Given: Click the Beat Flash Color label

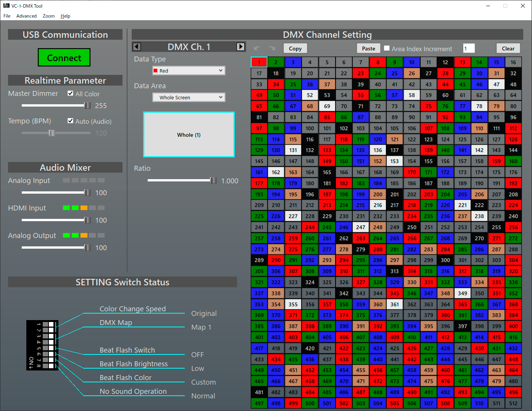Looking at the screenshot, I should (126, 377).
